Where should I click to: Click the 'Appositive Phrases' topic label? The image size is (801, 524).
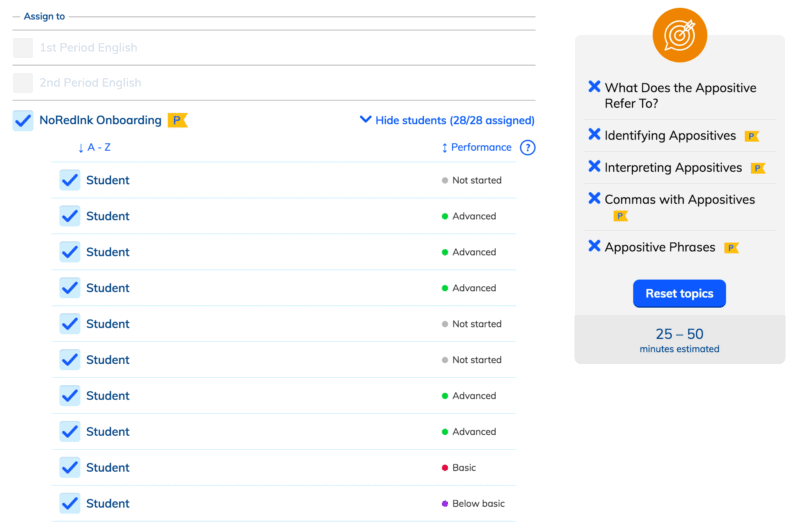[x=659, y=248]
